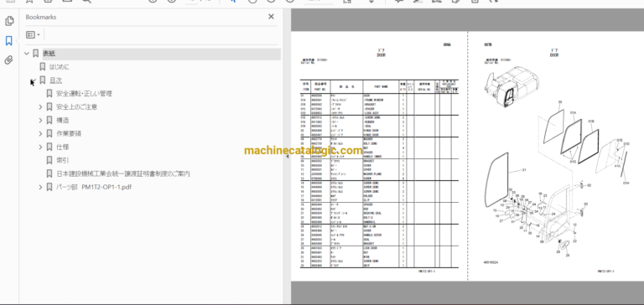This screenshot has height=305, width=644.
Task: Expand the 仕様 bookmark
Action: point(40,147)
